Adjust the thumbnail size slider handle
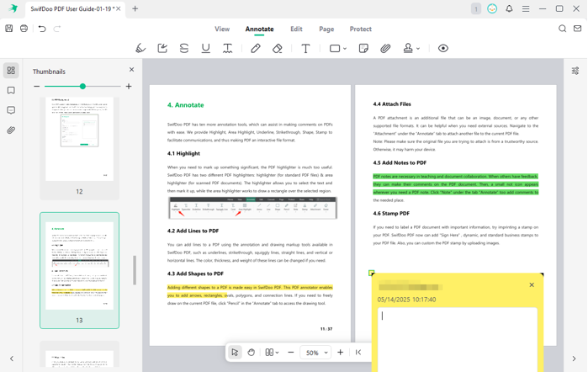 click(x=82, y=87)
